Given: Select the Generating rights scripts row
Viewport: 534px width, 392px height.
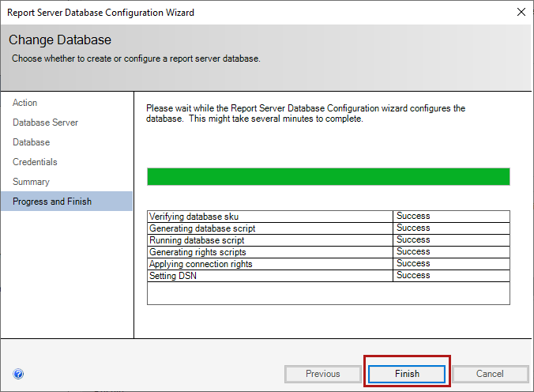Looking at the screenshot, I should tap(198, 252).
